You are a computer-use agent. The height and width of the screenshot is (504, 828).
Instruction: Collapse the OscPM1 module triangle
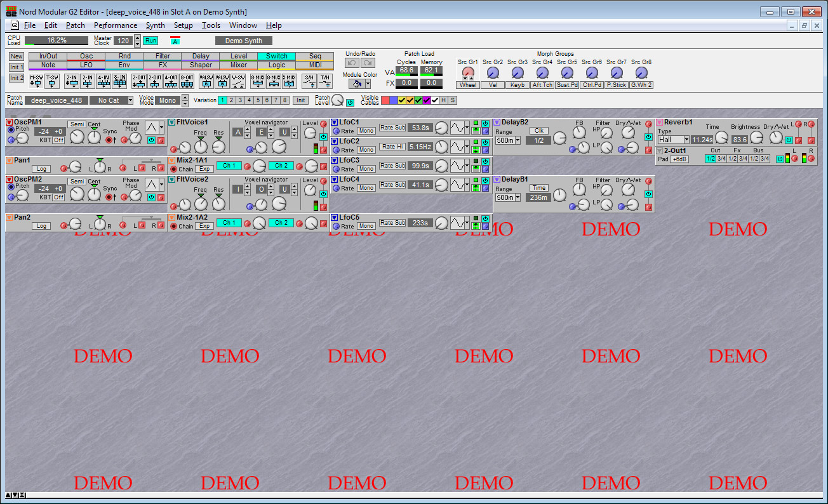coord(10,122)
